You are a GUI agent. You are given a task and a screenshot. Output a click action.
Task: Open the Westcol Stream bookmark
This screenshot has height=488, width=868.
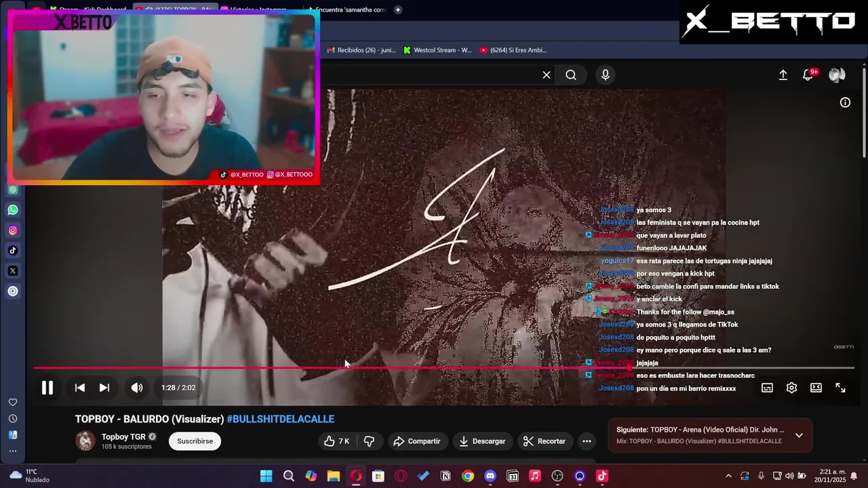[x=437, y=50]
